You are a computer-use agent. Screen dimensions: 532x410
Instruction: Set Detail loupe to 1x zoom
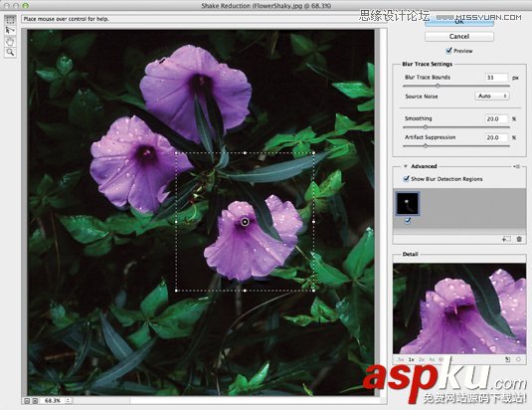pyautogui.click(x=412, y=359)
